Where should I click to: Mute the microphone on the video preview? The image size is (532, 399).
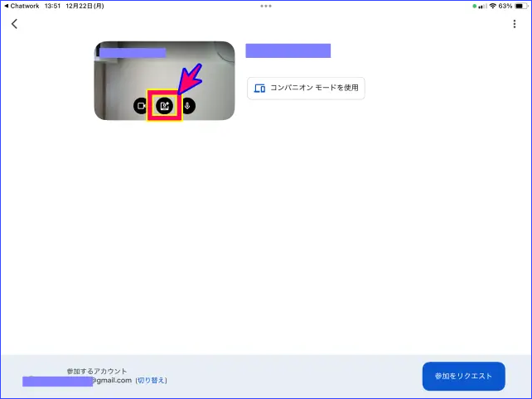[187, 106]
